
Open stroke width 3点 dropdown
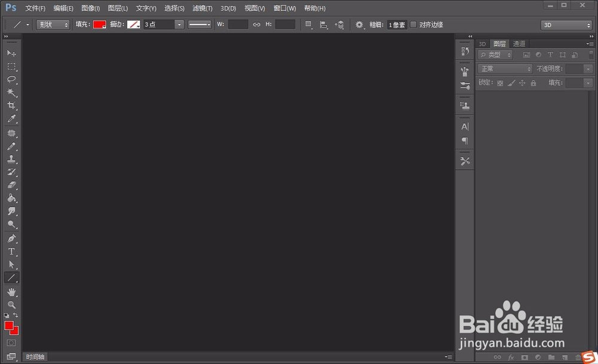tap(179, 25)
